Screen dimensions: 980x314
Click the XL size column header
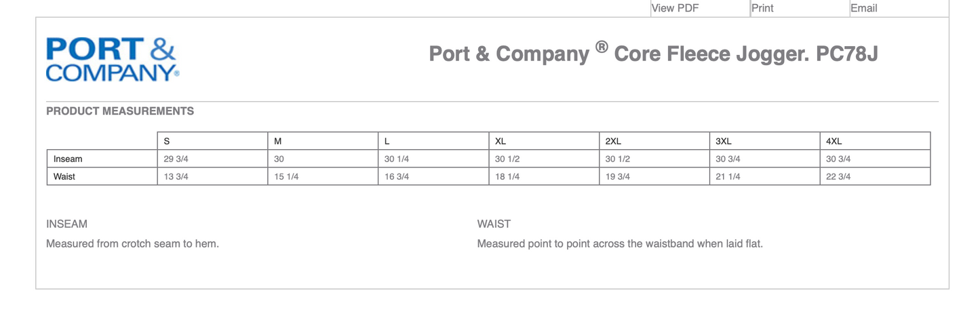tap(501, 141)
